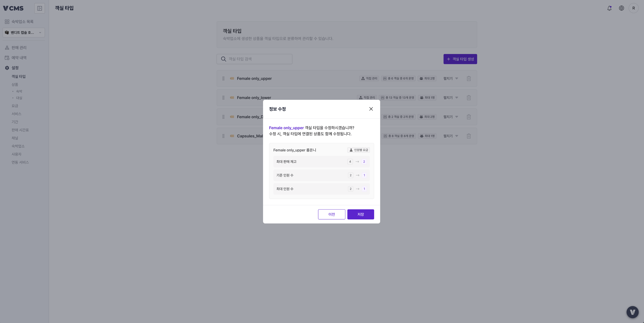Click 상품 in settings sidebar
Image resolution: width=644 pixels, height=323 pixels.
(x=15, y=85)
